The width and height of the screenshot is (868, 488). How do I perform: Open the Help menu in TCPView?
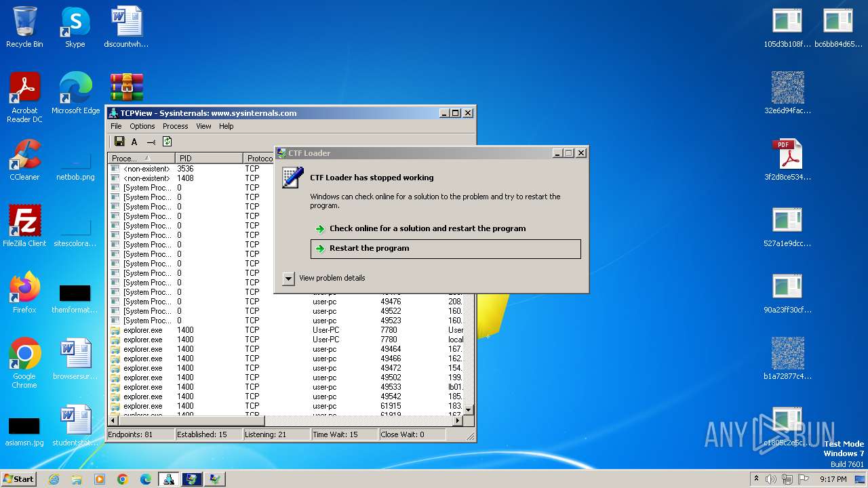pos(226,126)
